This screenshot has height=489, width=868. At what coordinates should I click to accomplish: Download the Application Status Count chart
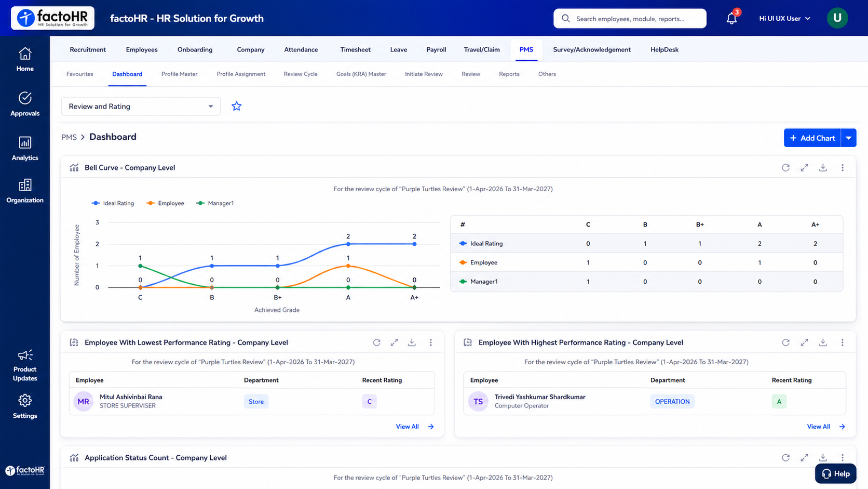[823, 457]
